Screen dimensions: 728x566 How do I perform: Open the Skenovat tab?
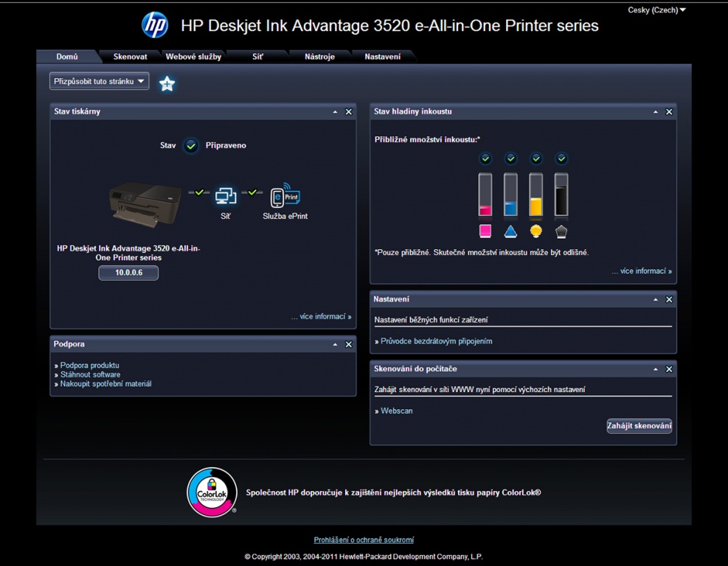(x=131, y=57)
